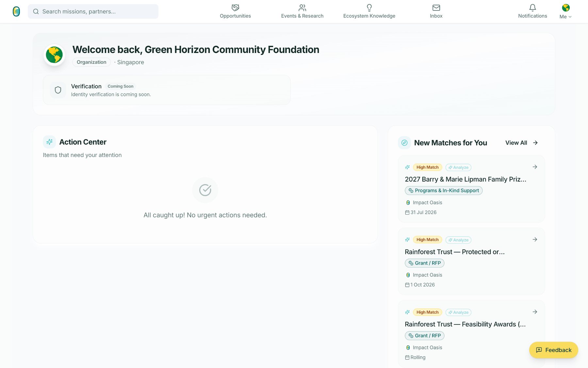Analyze the Rainforest Trust Protected match

458,240
